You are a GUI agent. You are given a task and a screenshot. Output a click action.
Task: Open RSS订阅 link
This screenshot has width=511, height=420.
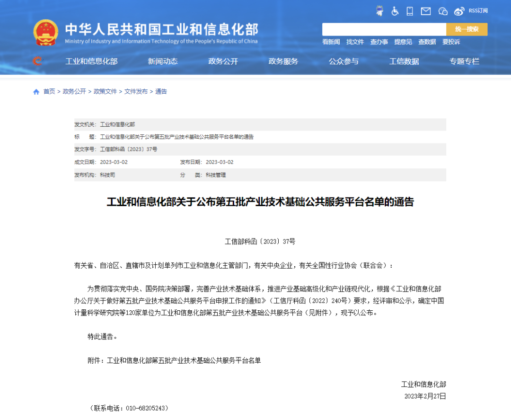(478, 11)
